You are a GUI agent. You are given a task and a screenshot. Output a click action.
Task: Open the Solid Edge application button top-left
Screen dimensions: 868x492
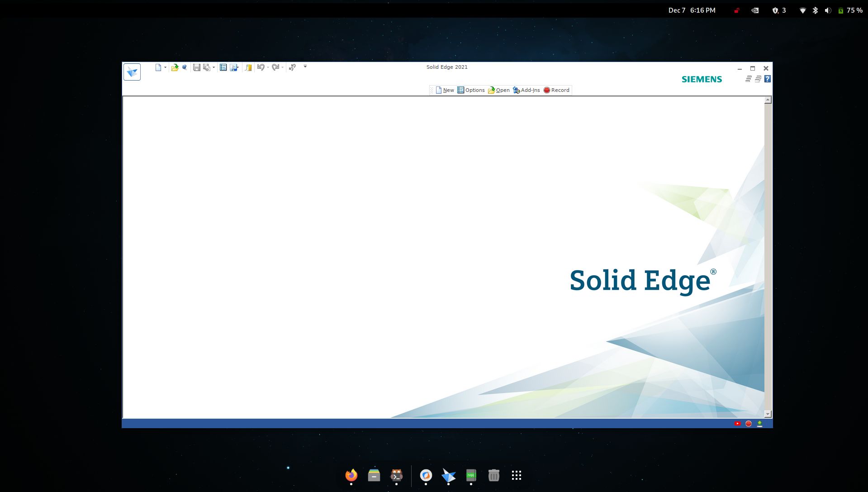[132, 72]
